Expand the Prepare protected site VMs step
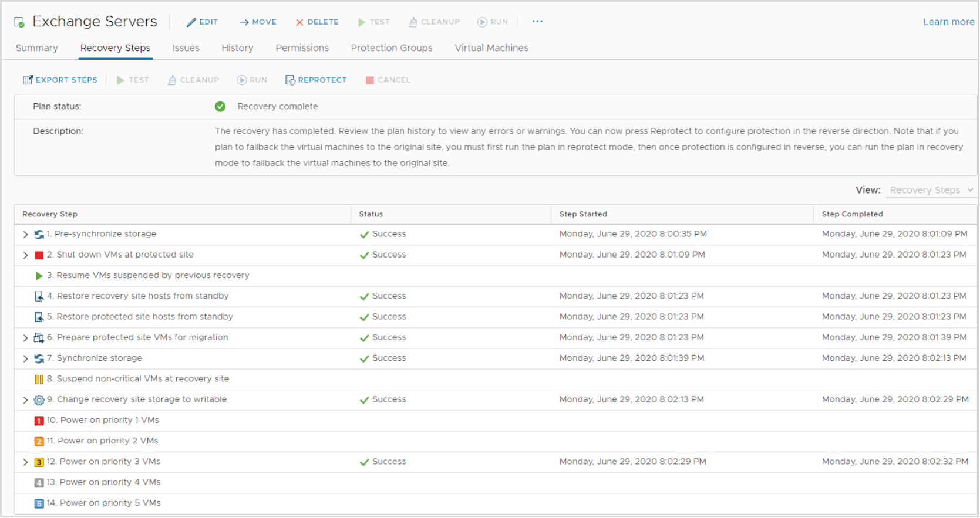This screenshot has width=980, height=518. [x=25, y=338]
